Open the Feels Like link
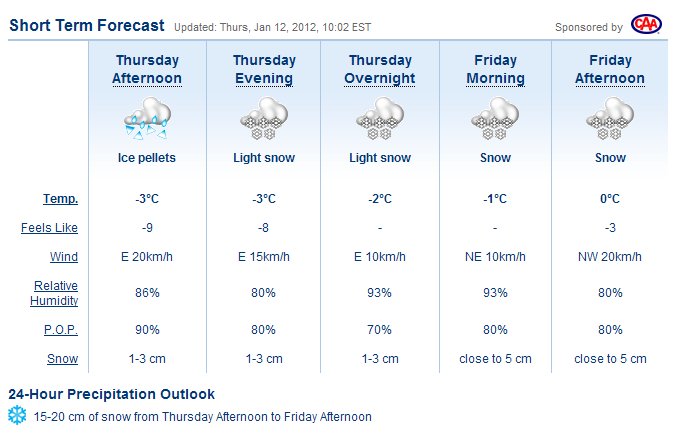This screenshot has width=679, height=442. [x=50, y=228]
